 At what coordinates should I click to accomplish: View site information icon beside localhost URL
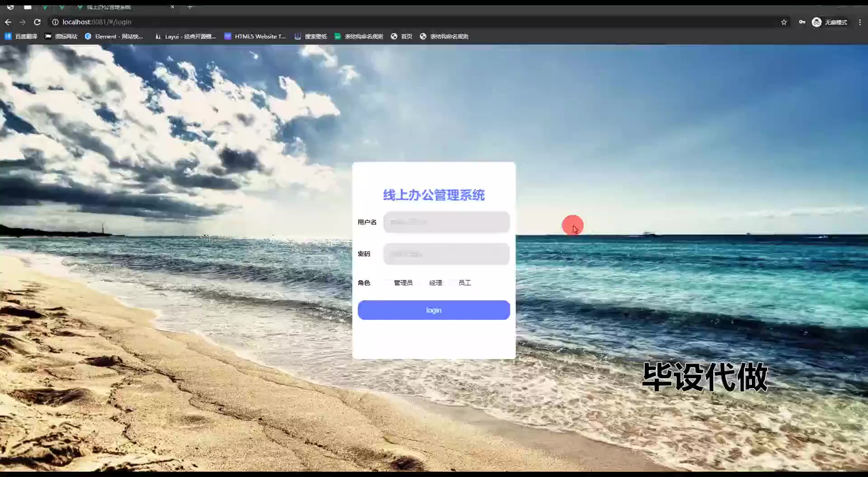[x=55, y=22]
